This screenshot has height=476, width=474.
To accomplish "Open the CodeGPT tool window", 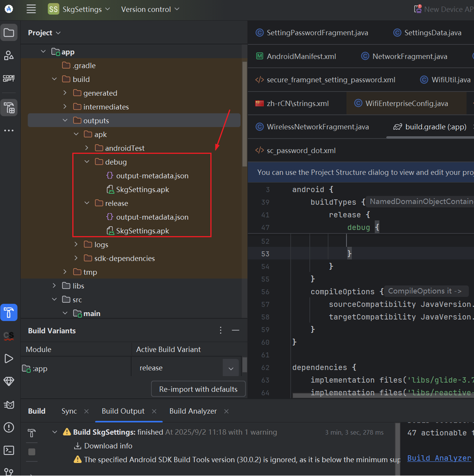I will [x=9, y=79].
